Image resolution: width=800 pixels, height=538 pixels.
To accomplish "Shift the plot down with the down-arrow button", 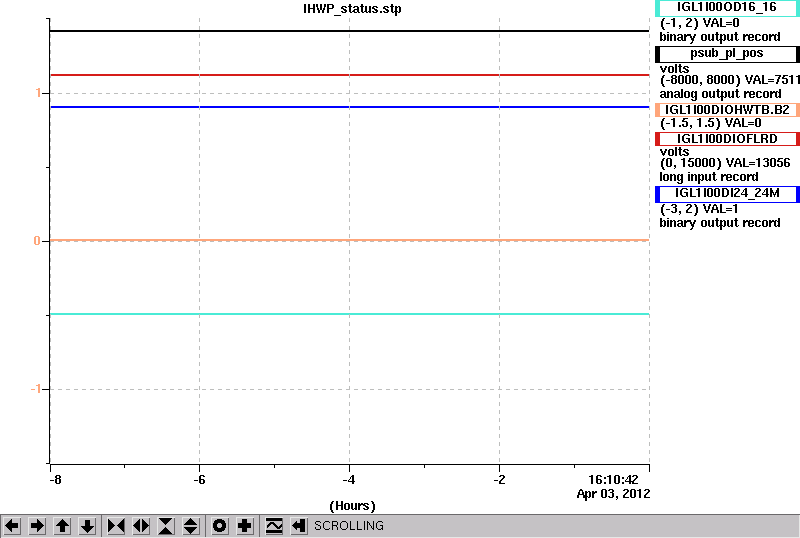I will [x=87, y=526].
